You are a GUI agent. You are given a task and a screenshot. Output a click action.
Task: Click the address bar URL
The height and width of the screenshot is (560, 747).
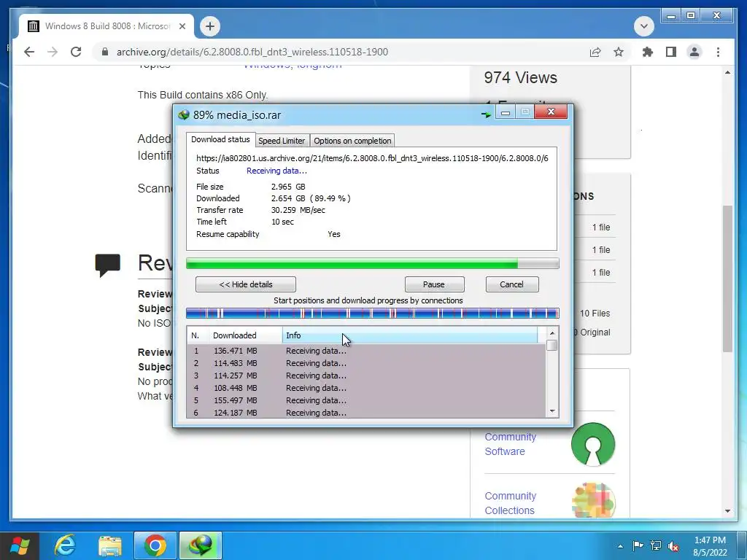click(x=252, y=52)
